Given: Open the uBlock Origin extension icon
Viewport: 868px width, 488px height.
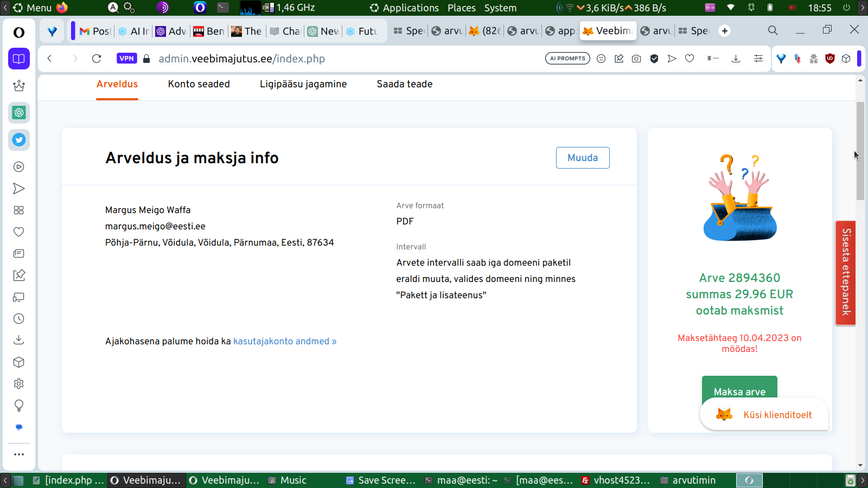Looking at the screenshot, I should pyautogui.click(x=829, y=59).
